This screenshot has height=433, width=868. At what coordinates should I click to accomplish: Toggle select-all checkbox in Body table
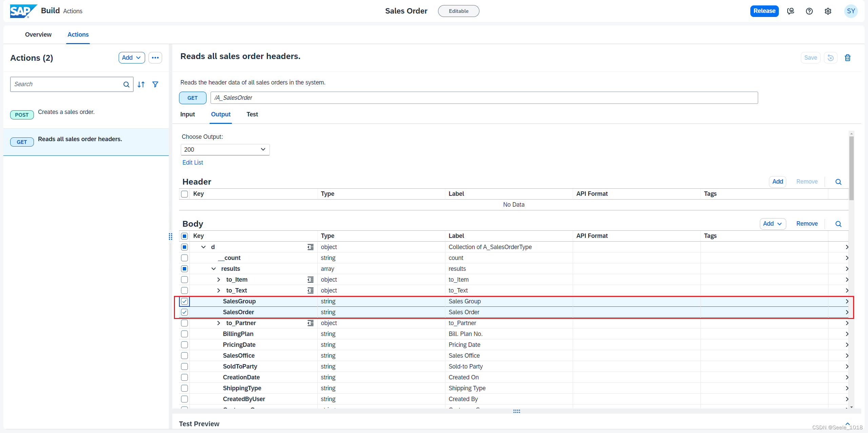[x=184, y=236]
